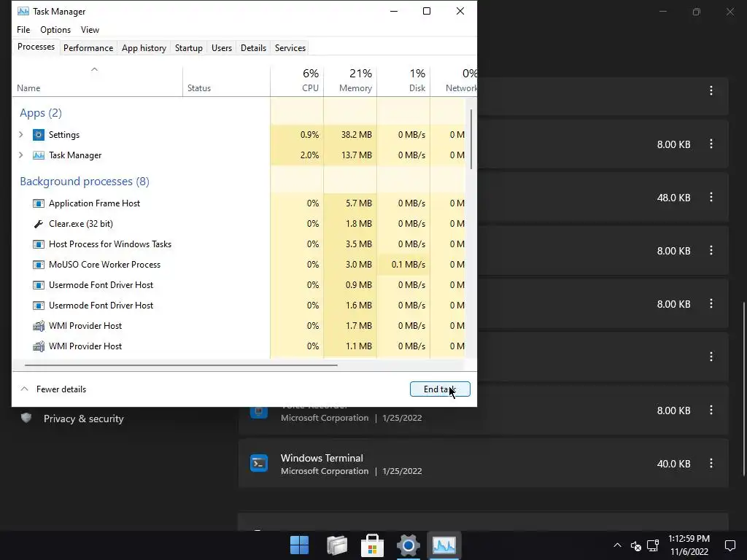Click the first WMI Provider Host icon

pos(39,326)
